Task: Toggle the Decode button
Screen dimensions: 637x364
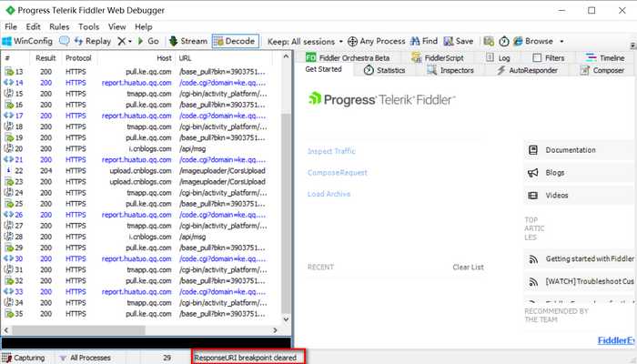Action: 235,41
